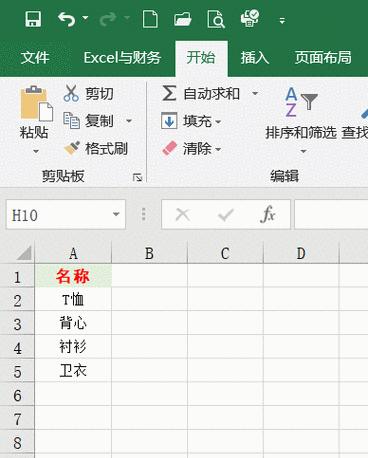This screenshot has width=368, height=458.
Task: Select row 5 header
Action: click(17, 370)
